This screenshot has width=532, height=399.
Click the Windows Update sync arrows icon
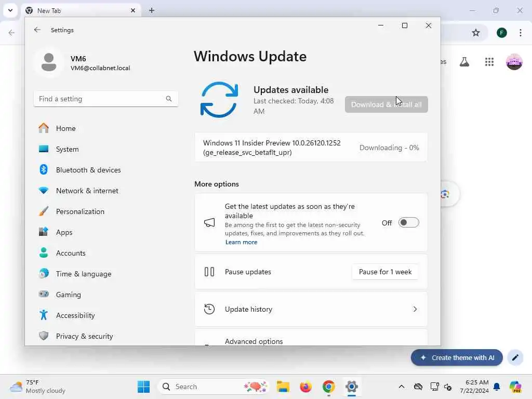219,100
